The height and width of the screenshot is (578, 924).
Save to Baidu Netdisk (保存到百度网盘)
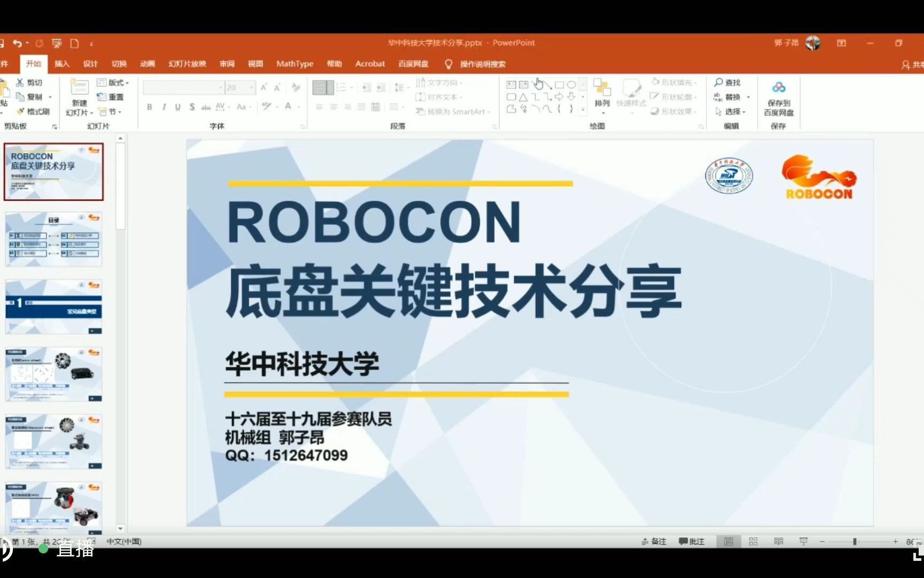(779, 98)
